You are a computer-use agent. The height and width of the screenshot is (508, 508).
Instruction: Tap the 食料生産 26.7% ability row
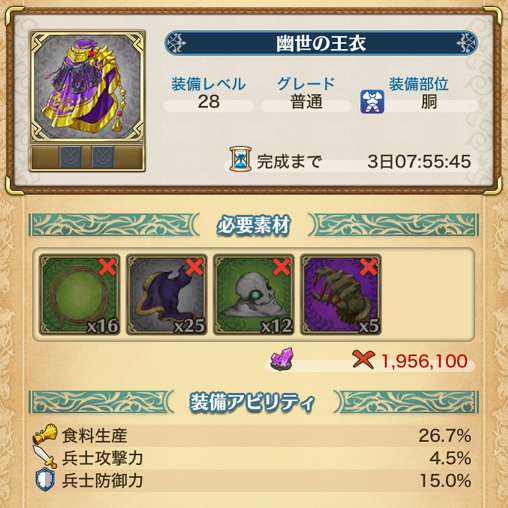[x=253, y=435]
